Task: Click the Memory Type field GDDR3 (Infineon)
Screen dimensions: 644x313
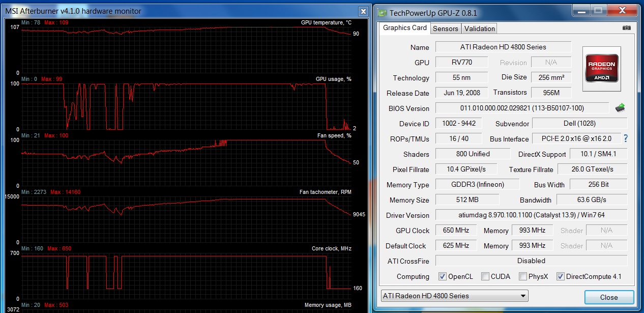Action: (477, 184)
